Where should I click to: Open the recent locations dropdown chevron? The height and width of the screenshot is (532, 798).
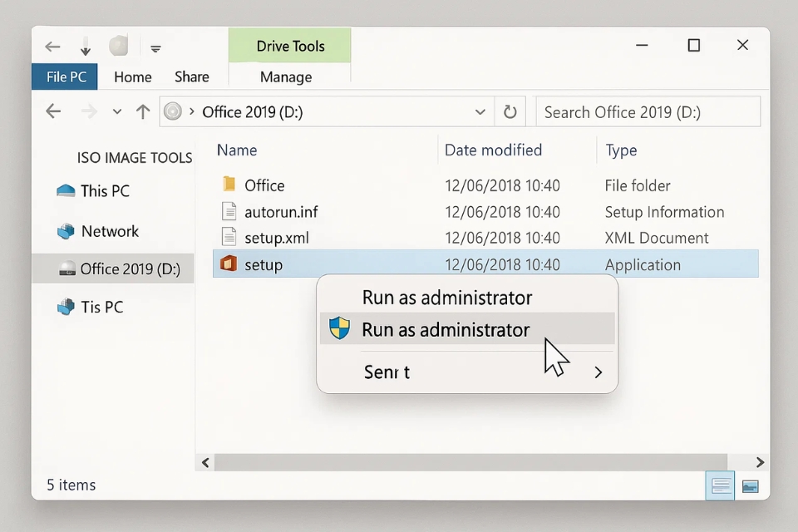[x=117, y=111]
